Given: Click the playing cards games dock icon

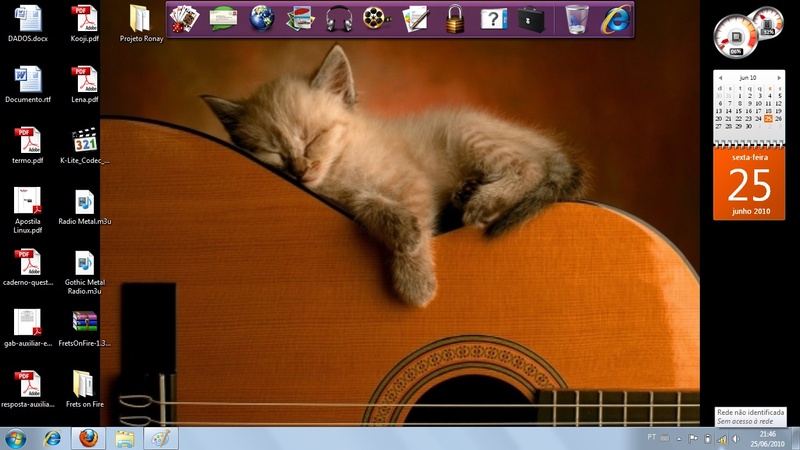Looking at the screenshot, I should tap(184, 19).
